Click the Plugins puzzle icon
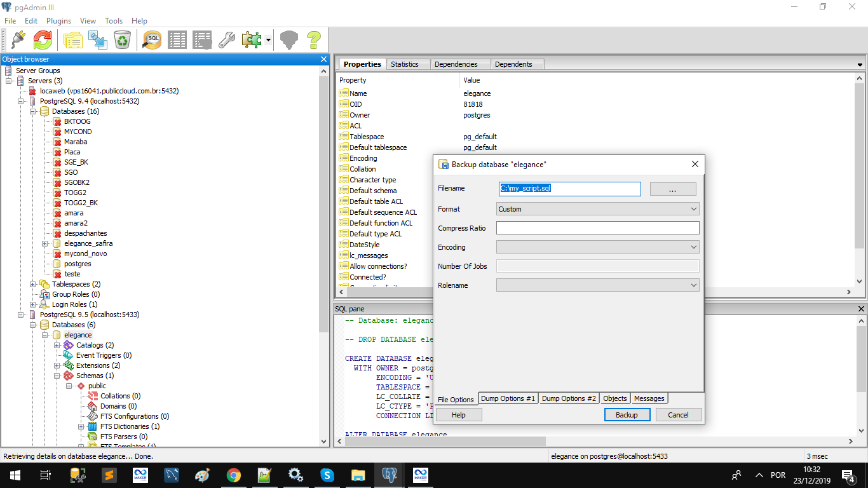This screenshot has height=488, width=868. point(252,40)
